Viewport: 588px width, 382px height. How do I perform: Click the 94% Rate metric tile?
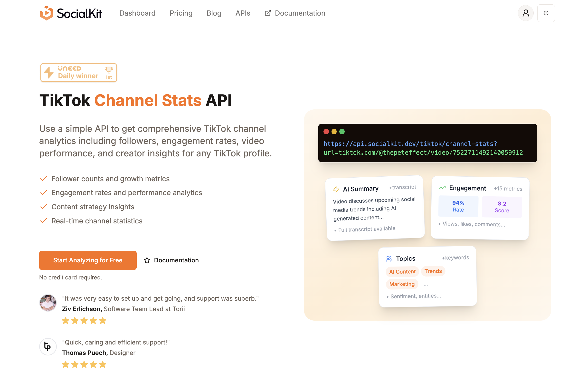(x=458, y=206)
